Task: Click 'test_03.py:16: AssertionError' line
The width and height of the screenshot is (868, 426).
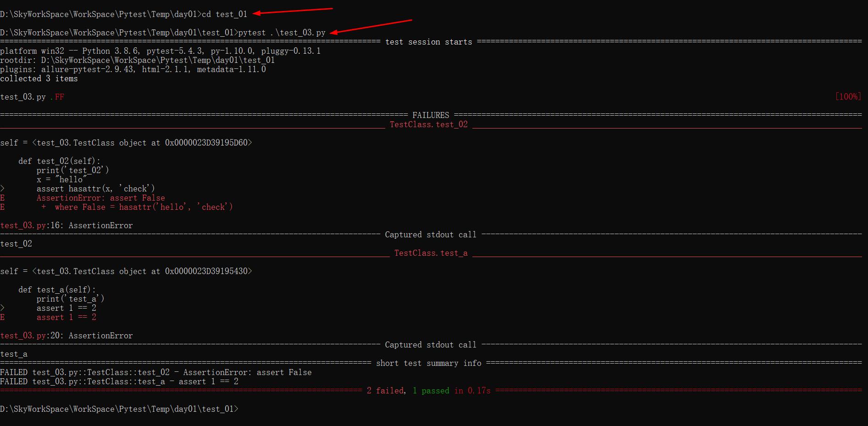Action: 66,225
